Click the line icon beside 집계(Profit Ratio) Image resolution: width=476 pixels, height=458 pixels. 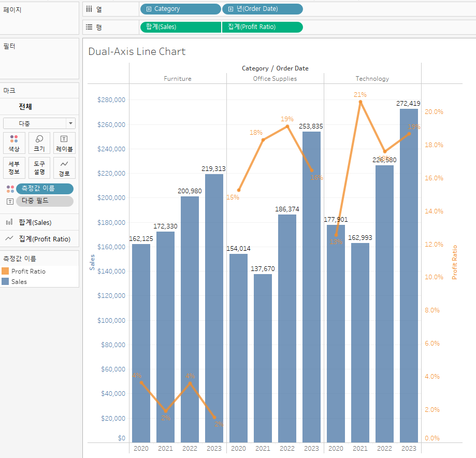click(x=9, y=238)
